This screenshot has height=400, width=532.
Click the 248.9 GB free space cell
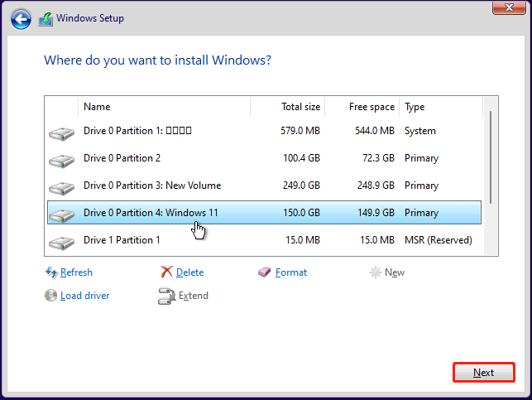tap(376, 186)
